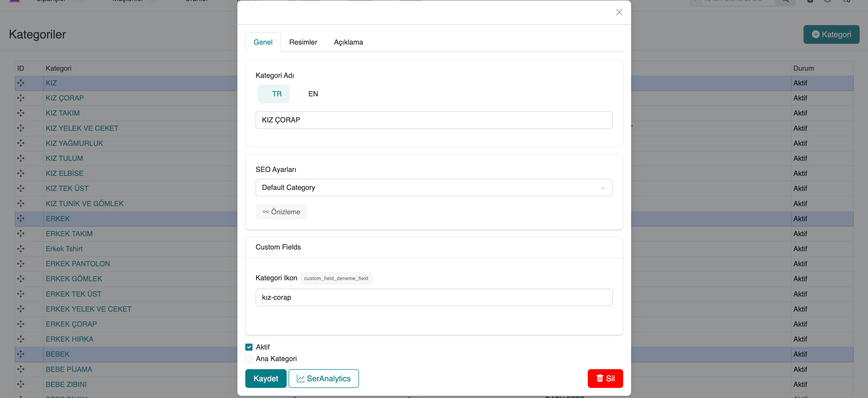Enable the Ana Kategori checkbox
This screenshot has width=868, height=398.
249,359
